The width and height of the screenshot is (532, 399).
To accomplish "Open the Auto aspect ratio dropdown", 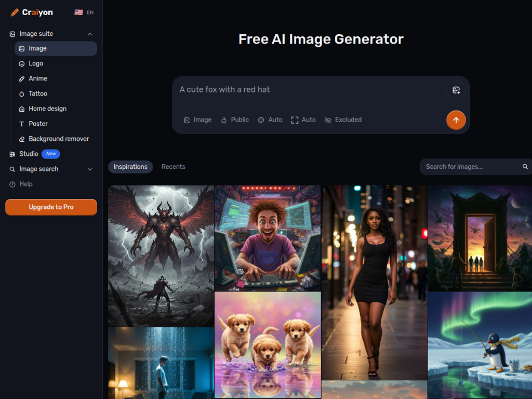I will 303,120.
